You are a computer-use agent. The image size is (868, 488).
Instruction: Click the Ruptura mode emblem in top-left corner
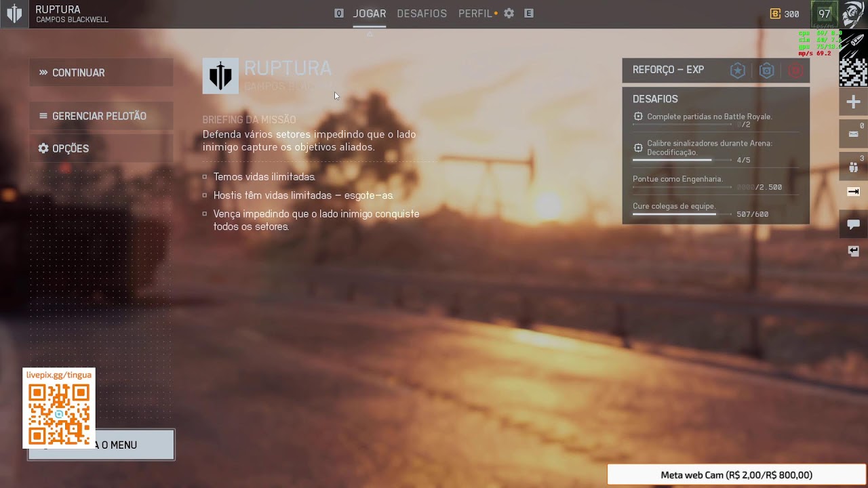(14, 14)
